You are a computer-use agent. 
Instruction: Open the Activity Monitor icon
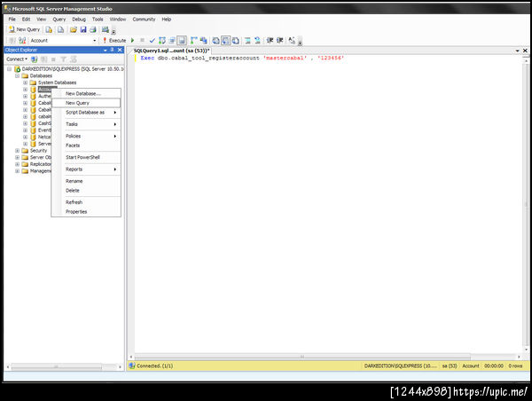(x=106, y=30)
